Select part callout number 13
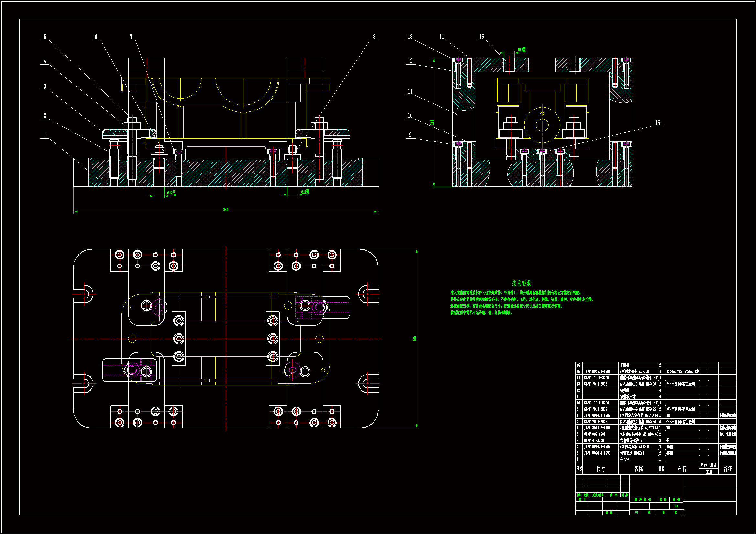The width and height of the screenshot is (756, 534). 410,37
